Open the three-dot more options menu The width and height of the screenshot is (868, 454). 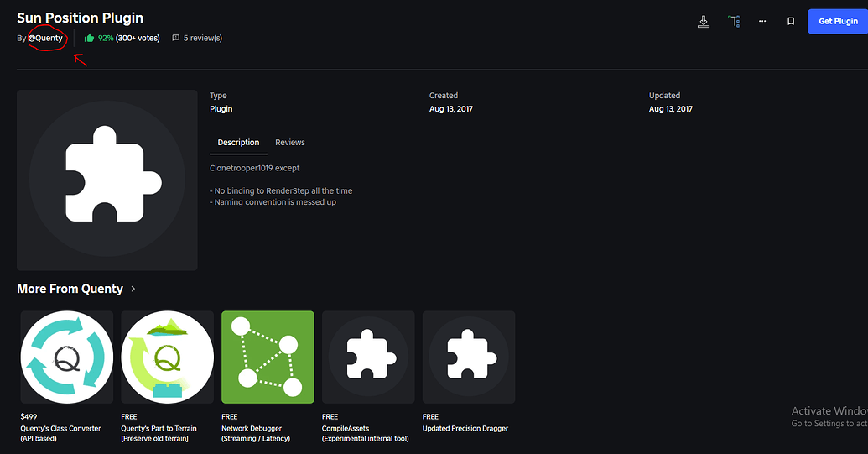762,22
